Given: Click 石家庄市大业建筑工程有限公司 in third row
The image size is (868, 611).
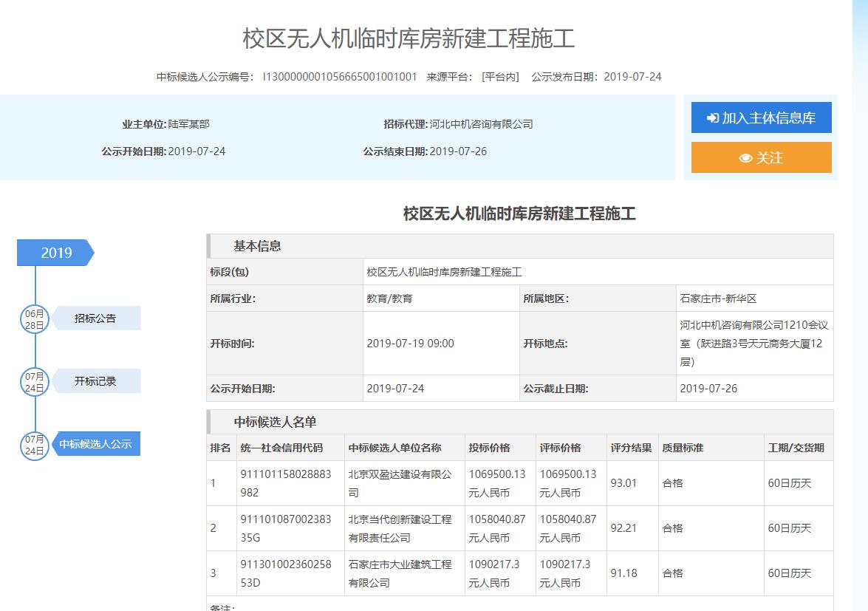Looking at the screenshot, I should (x=399, y=573).
